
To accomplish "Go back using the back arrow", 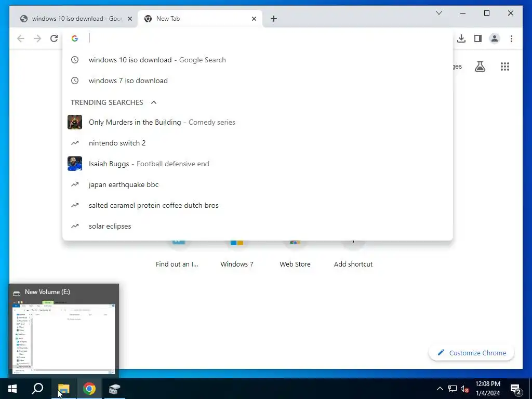I will tap(21, 38).
